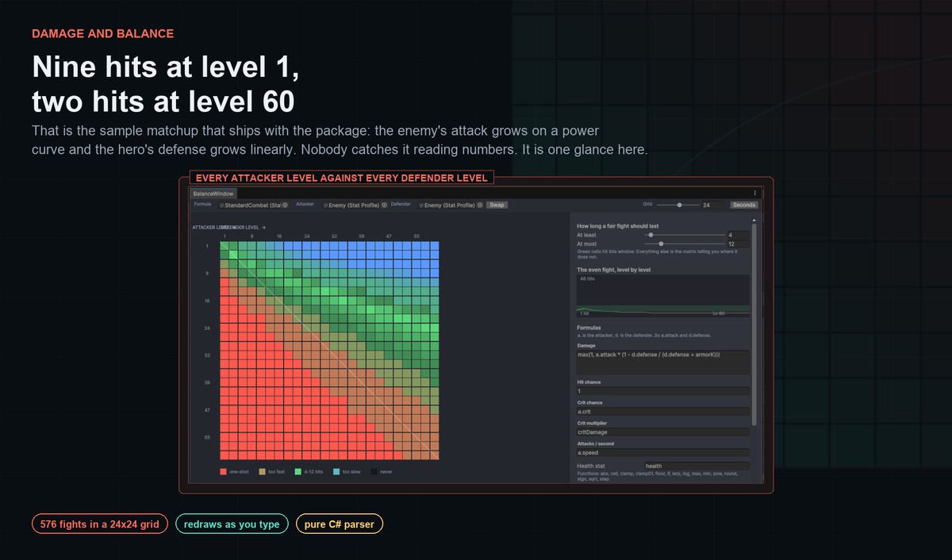The image size is (952, 560).
Task: Click the StandardCombat formula object field
Action: coord(254,205)
